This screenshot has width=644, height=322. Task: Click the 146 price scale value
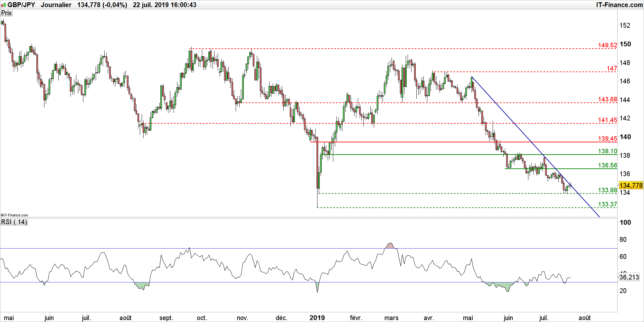[x=625, y=81]
